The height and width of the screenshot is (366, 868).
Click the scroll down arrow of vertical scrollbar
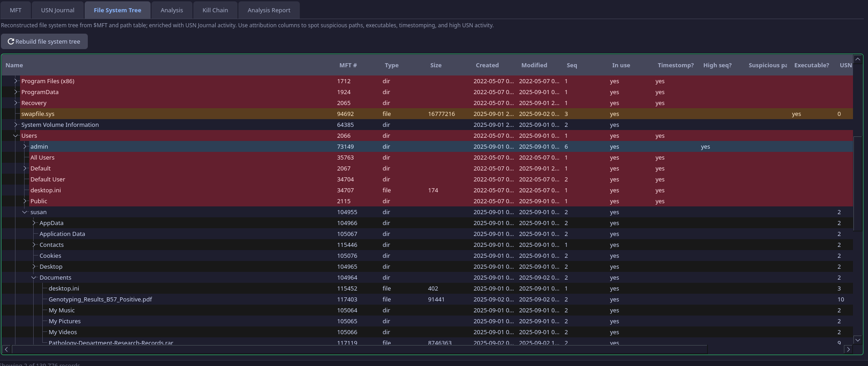[858, 340]
